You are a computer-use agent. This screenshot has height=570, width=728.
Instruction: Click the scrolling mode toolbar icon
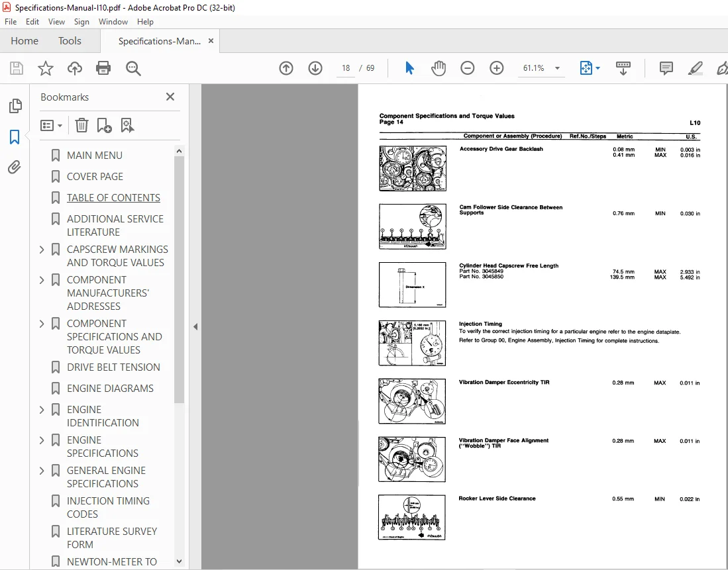click(x=623, y=68)
